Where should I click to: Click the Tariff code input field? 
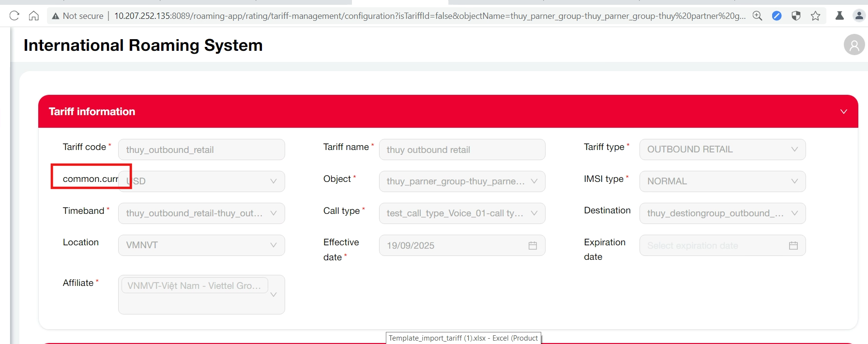coord(201,150)
